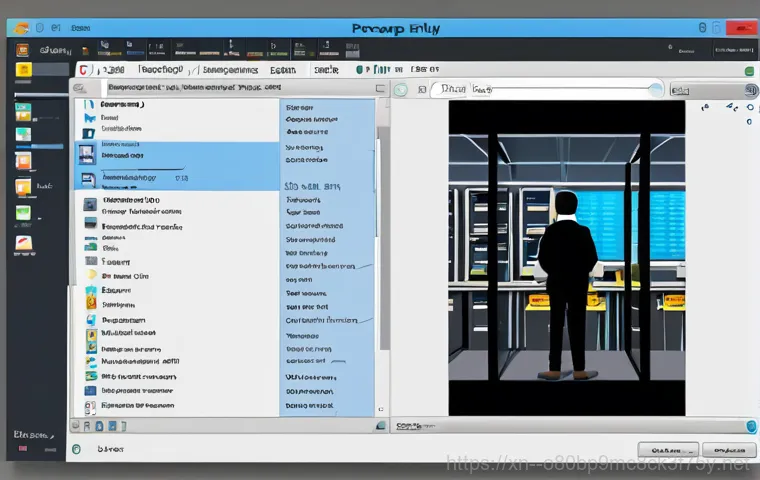The image size is (760, 480).
Task: Open the dropdown at the preview search field's right end
Action: [x=655, y=90]
